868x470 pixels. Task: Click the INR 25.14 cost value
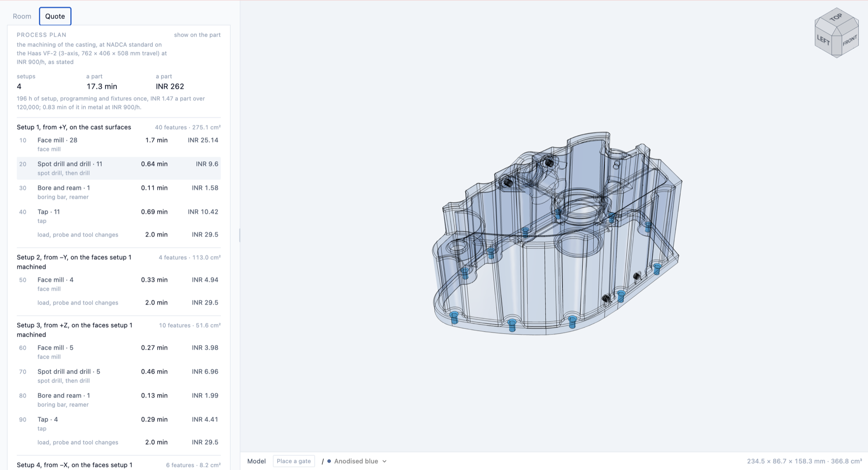pos(203,140)
